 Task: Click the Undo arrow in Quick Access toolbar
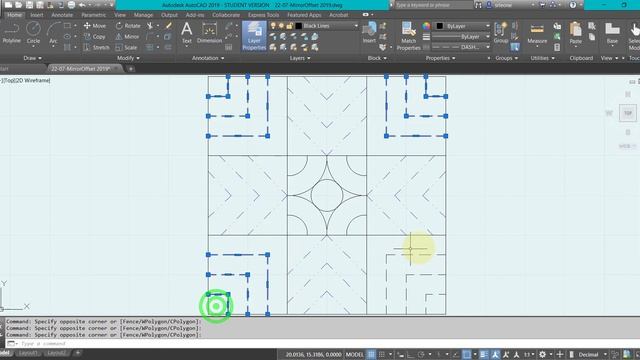click(x=82, y=5)
